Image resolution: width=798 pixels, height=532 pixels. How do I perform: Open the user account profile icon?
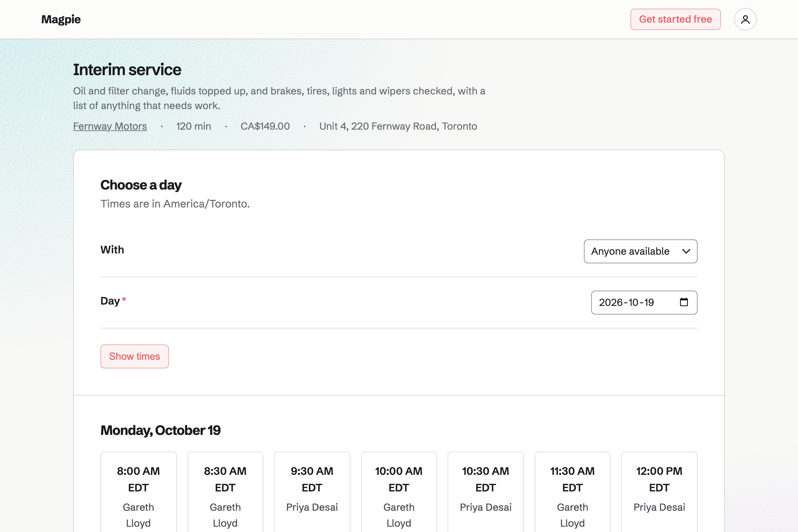pyautogui.click(x=745, y=19)
